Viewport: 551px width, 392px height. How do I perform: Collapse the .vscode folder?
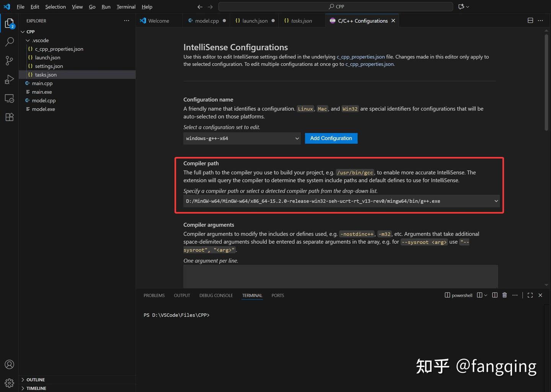tap(28, 40)
